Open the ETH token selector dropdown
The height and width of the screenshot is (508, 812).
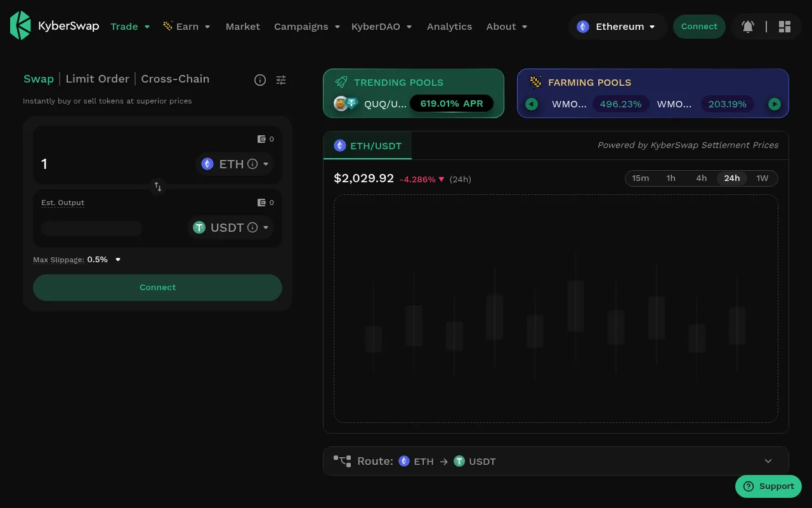point(235,164)
